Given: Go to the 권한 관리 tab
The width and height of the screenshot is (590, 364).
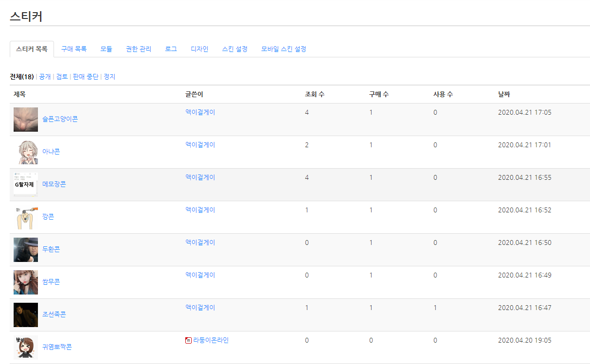Looking at the screenshot, I should (139, 49).
